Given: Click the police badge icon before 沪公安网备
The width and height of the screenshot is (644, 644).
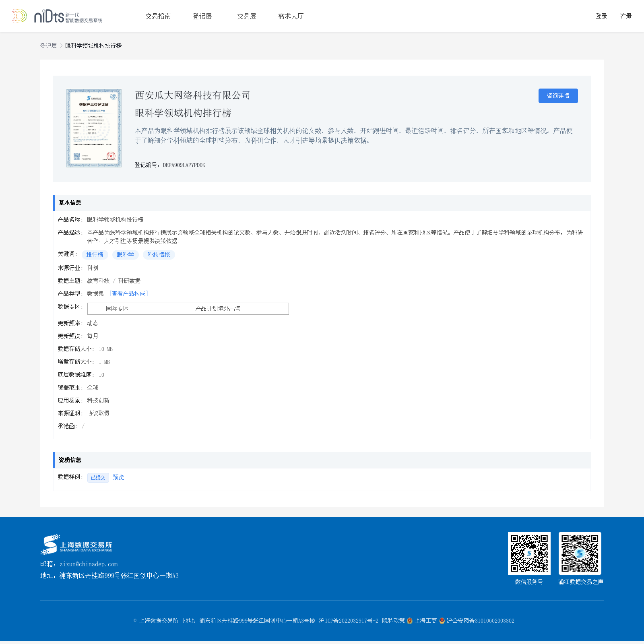Looking at the screenshot, I should point(442,621).
